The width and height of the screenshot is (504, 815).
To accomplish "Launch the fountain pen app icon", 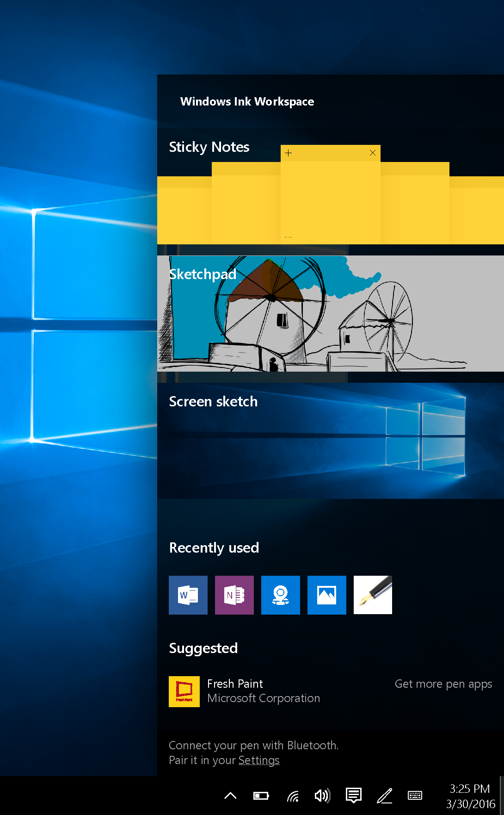I will click(x=373, y=595).
